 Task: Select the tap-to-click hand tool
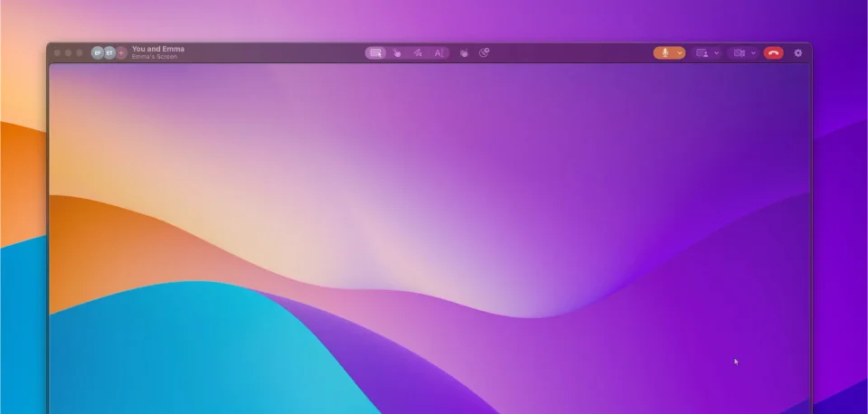pos(397,53)
